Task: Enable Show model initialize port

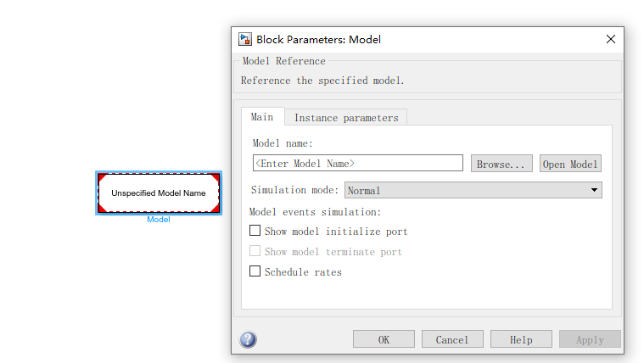Action: 255,231
